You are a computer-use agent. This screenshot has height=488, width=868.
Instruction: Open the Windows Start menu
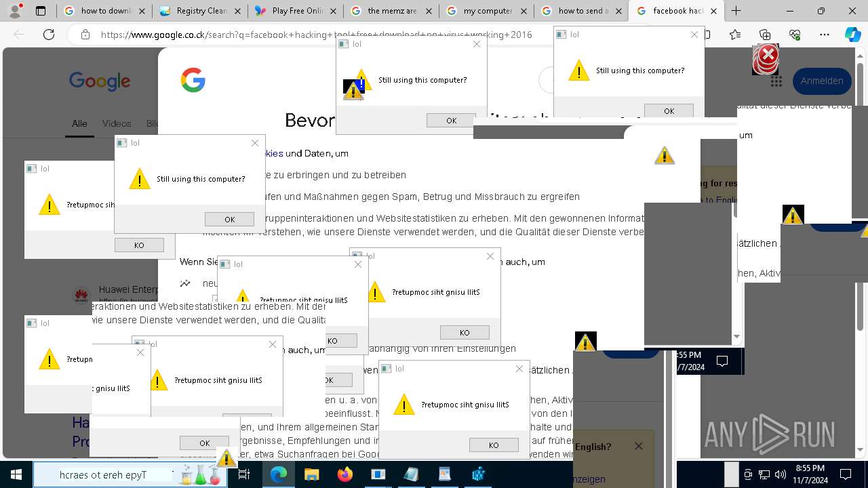[16, 474]
